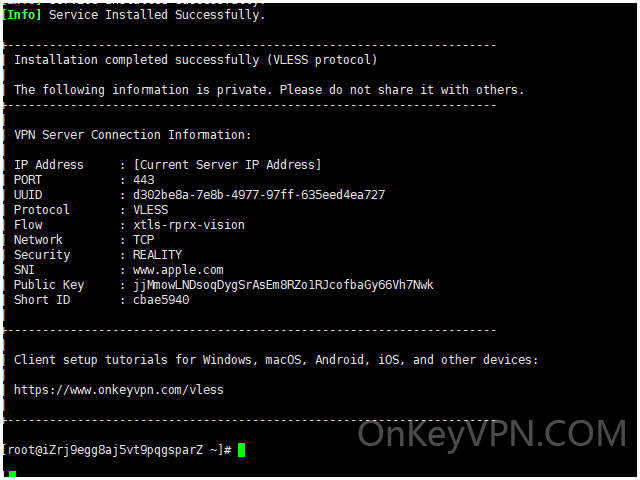Click the green [Info] tag
Image resolution: width=640 pixels, height=480 pixels.
pyautogui.click(x=22, y=15)
